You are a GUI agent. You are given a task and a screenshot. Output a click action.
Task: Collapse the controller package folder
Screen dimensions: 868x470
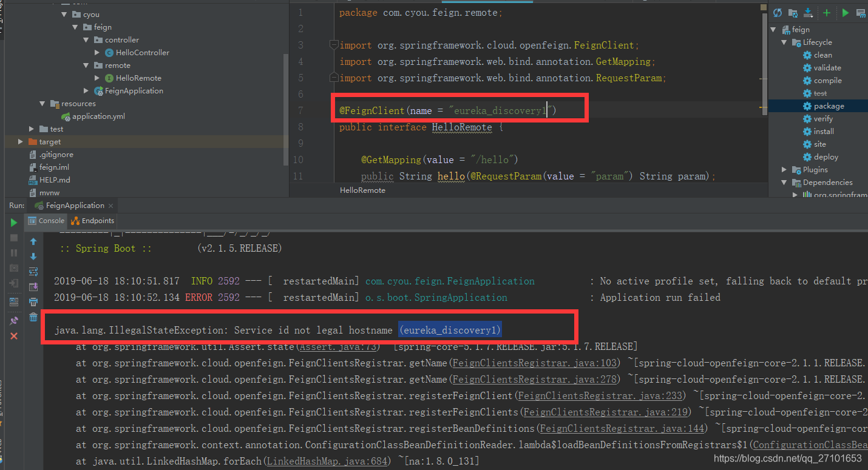click(x=86, y=40)
